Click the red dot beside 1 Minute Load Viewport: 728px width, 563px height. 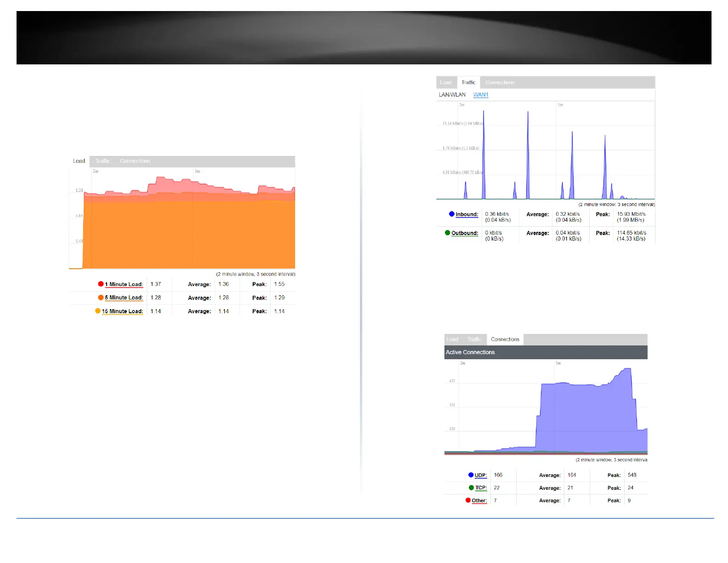(101, 284)
